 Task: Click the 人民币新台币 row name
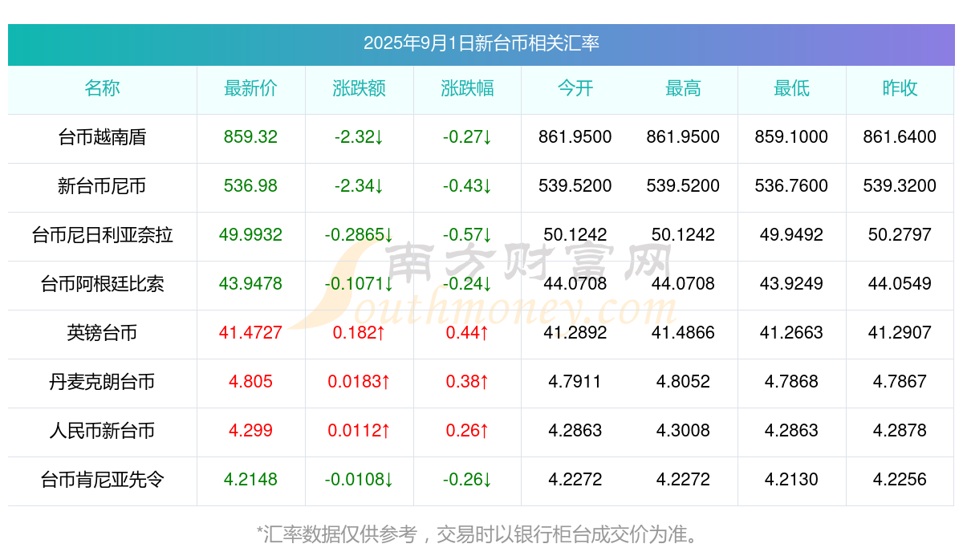(102, 432)
